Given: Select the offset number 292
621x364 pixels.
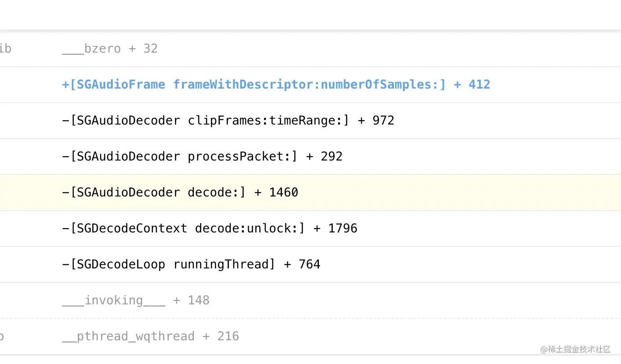Looking at the screenshot, I should point(332,156).
